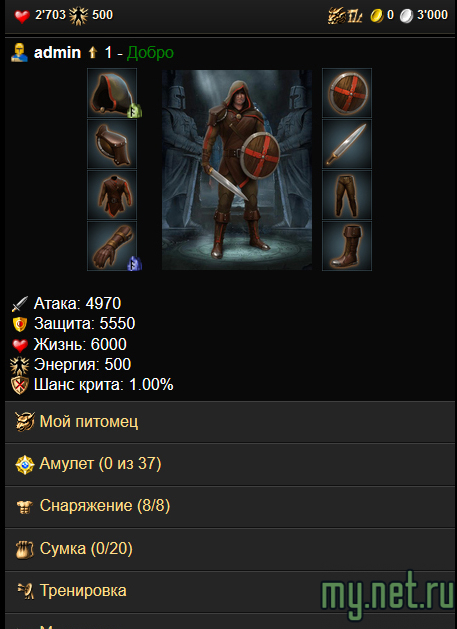Click the energy icon next to 500
The height and width of the screenshot is (629, 457).
tap(79, 16)
